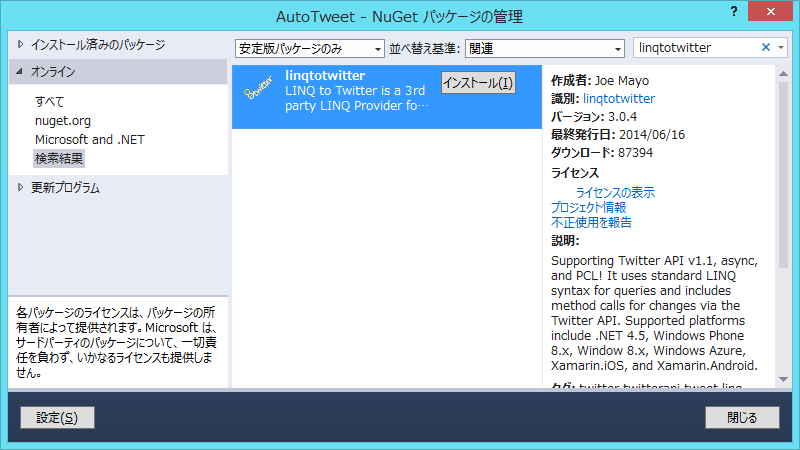This screenshot has height=450, width=800.
Task: Open the 不正使用を報告 link
Action: (x=591, y=222)
